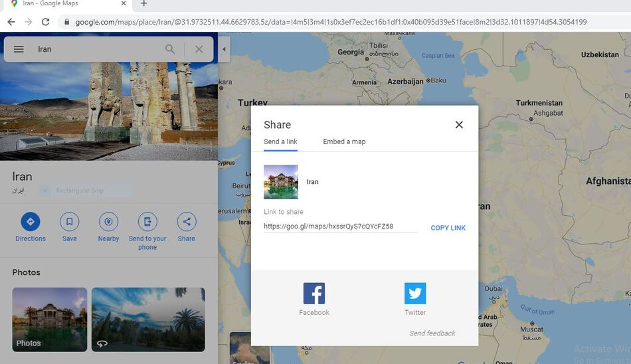The width and height of the screenshot is (631, 364).
Task: Click Ashgabat on the map
Action: tap(548, 113)
